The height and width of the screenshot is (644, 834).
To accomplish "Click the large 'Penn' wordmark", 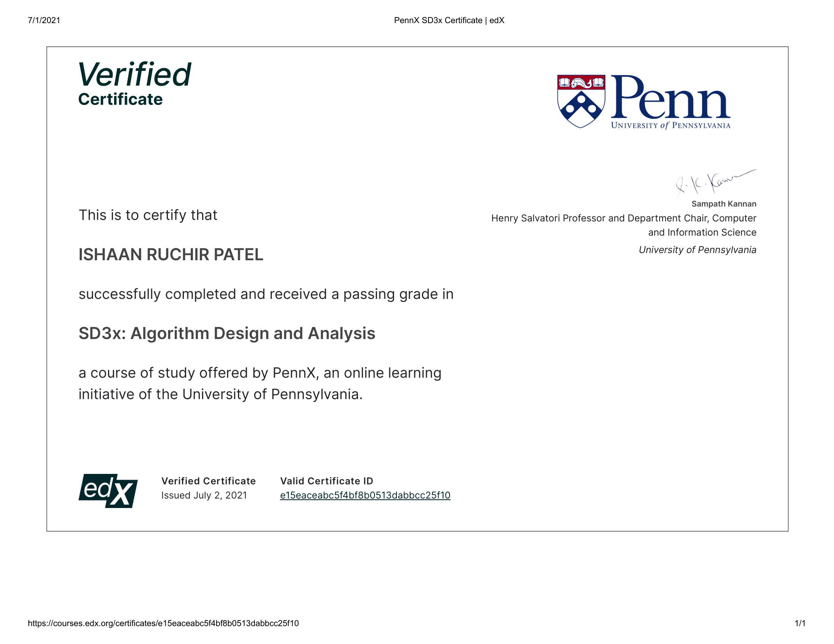I will (x=671, y=97).
